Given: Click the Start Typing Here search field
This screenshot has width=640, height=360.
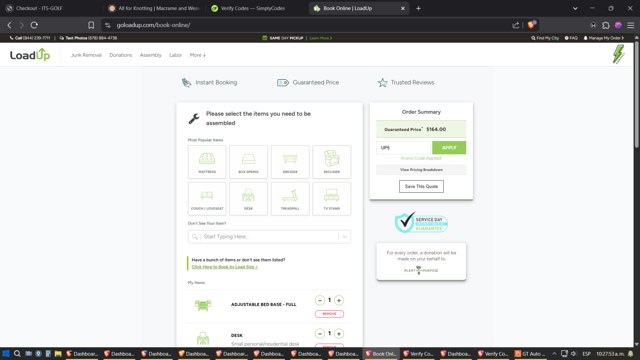Looking at the screenshot, I should 269,237.
